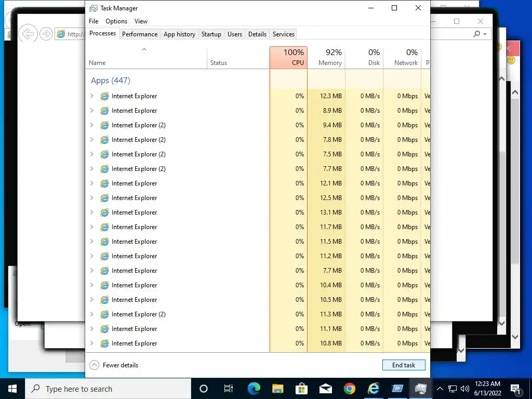Switch to Internet Explorer on taskbar
532x399 pixels.
tap(373, 389)
